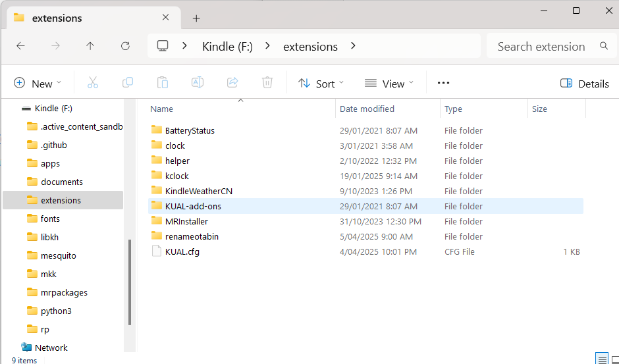Toggle the Details pane
This screenshot has height=364, width=619.
[x=584, y=84]
